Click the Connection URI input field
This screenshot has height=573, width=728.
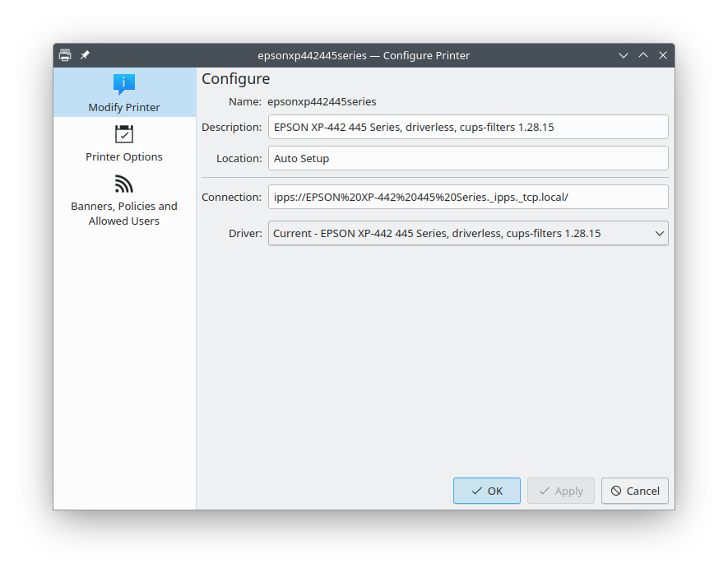pos(467,197)
